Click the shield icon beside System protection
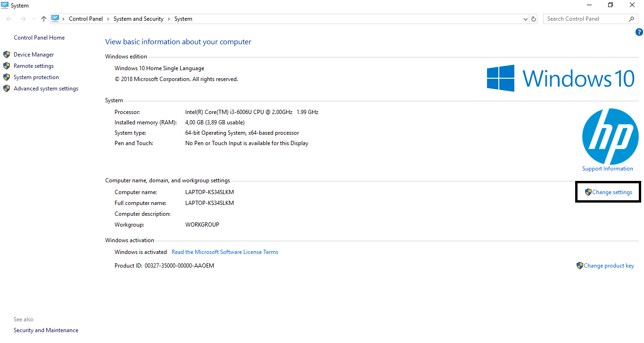The height and width of the screenshot is (343, 644). coord(7,77)
